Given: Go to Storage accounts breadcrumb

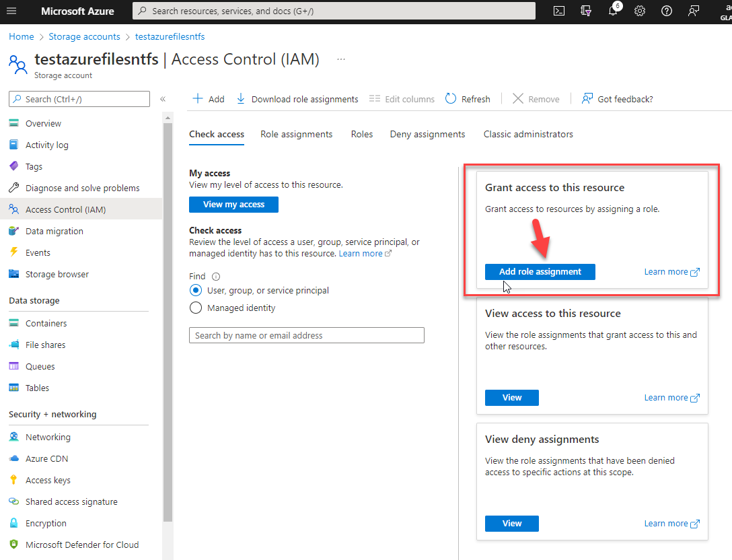Looking at the screenshot, I should pyautogui.click(x=85, y=37).
